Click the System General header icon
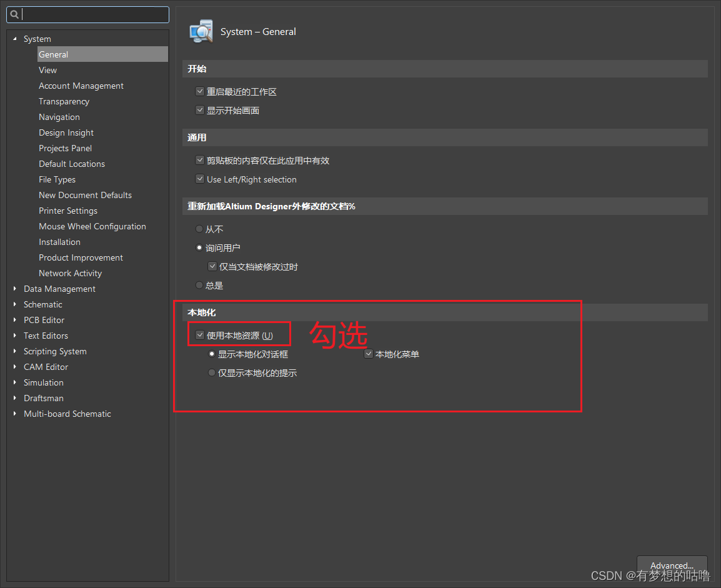721x588 pixels. [x=201, y=31]
